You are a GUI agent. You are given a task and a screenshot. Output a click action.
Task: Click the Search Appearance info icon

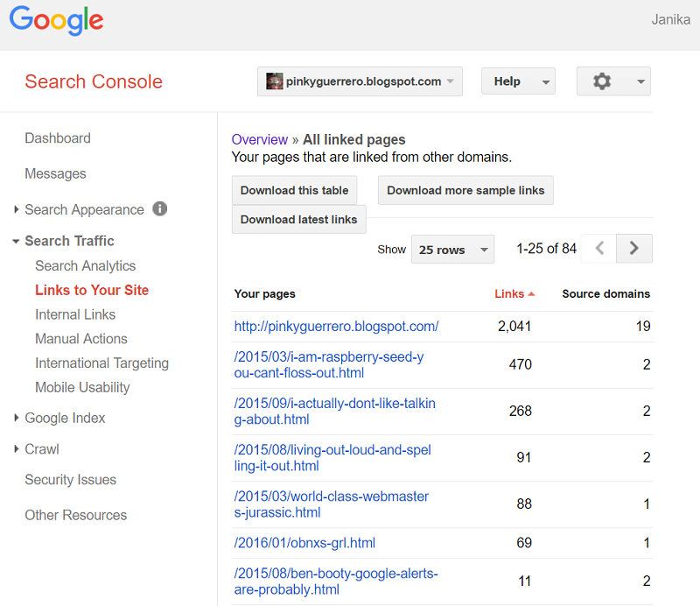click(x=159, y=209)
